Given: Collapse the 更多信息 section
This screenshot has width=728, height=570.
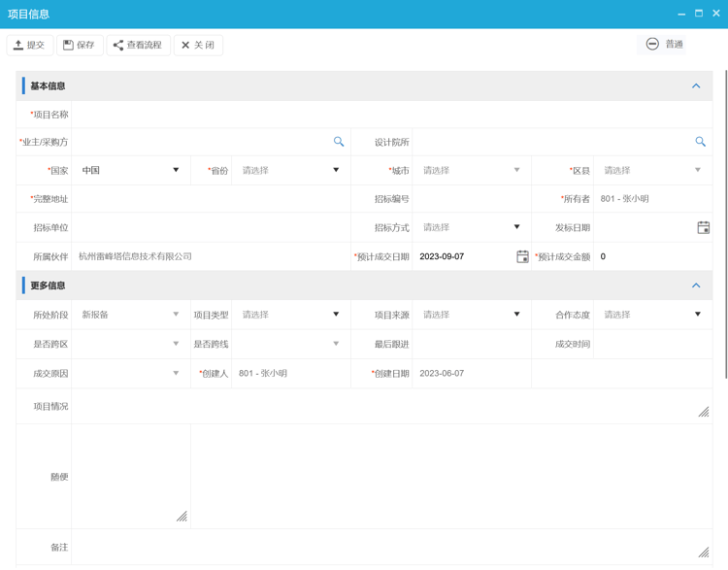Looking at the screenshot, I should click(696, 285).
